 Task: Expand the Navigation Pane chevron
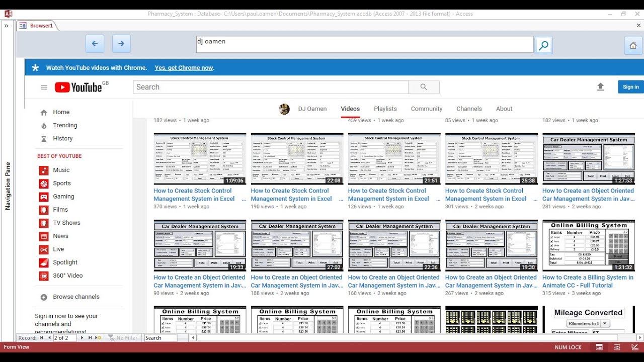click(x=7, y=26)
